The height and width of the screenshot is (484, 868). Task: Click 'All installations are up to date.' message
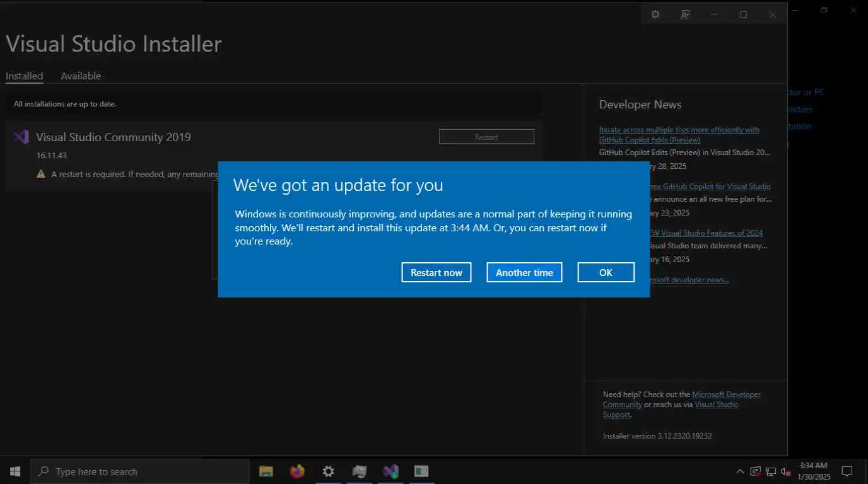pos(65,104)
